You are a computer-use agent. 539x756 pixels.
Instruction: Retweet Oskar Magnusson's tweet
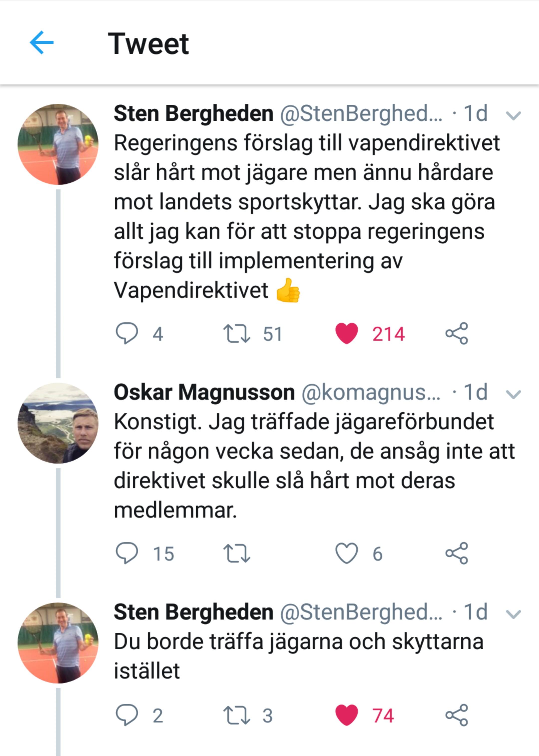236,553
